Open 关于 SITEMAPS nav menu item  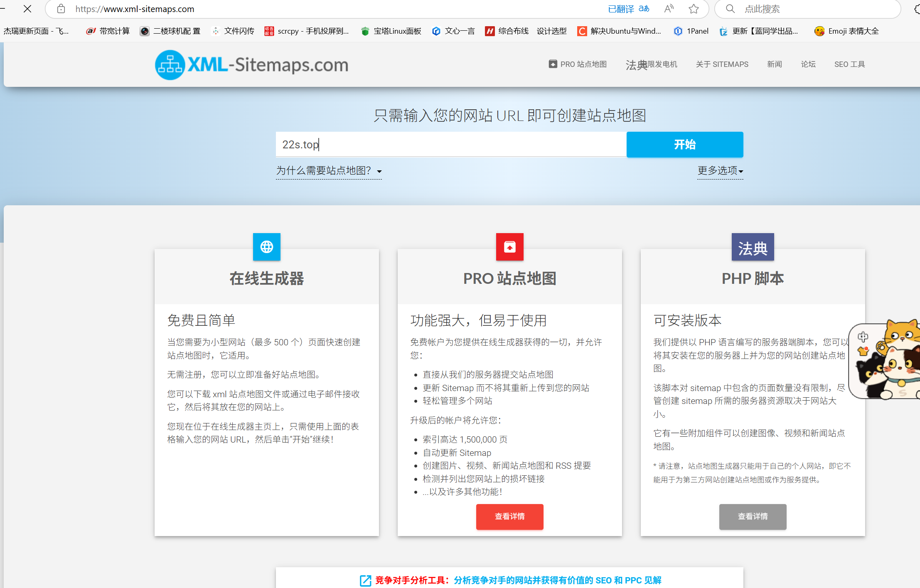[x=722, y=64]
